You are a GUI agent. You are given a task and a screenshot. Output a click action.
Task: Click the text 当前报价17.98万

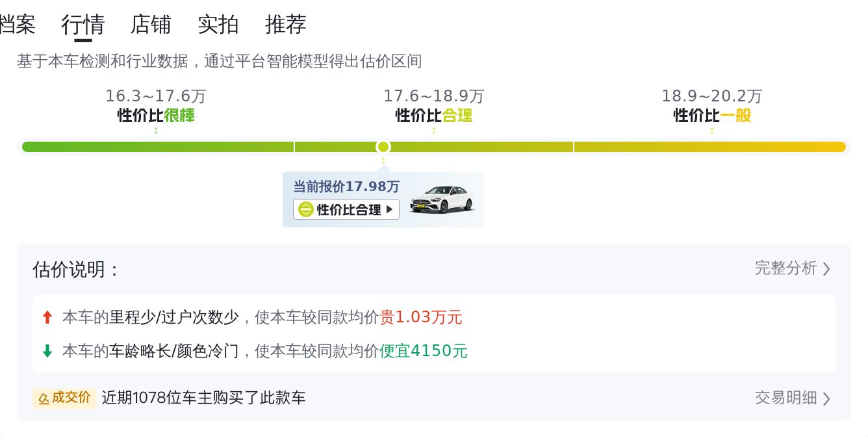pos(346,187)
